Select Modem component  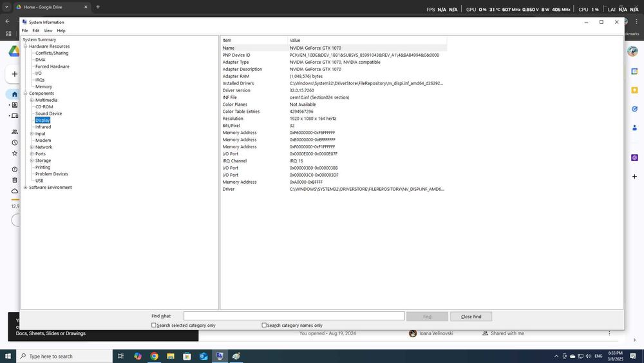pyautogui.click(x=43, y=141)
